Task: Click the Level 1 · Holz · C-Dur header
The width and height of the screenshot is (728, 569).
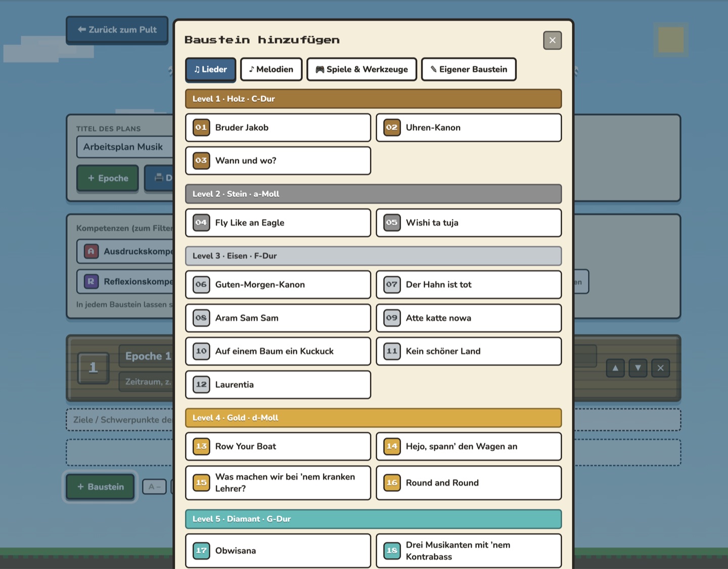Action: click(374, 99)
